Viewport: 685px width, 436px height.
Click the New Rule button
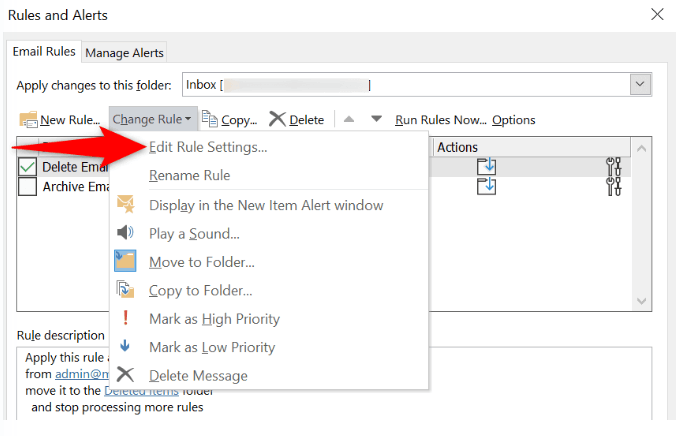(x=60, y=119)
